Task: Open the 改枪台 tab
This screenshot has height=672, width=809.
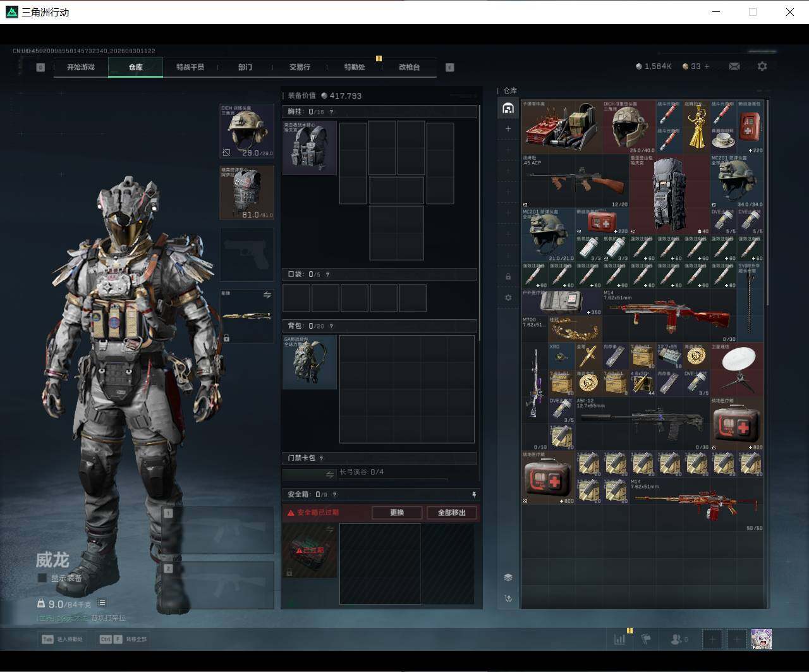Action: point(409,67)
